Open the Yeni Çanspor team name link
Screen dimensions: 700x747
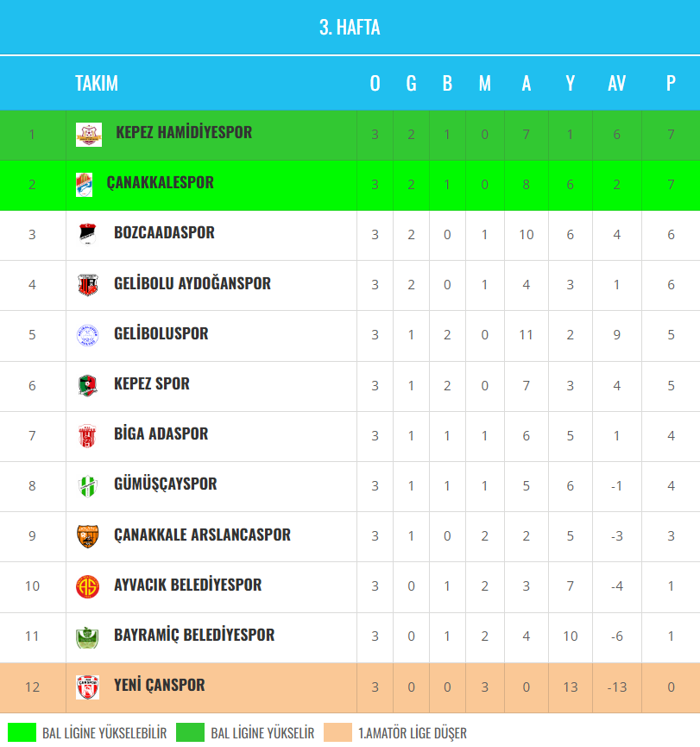160,685
